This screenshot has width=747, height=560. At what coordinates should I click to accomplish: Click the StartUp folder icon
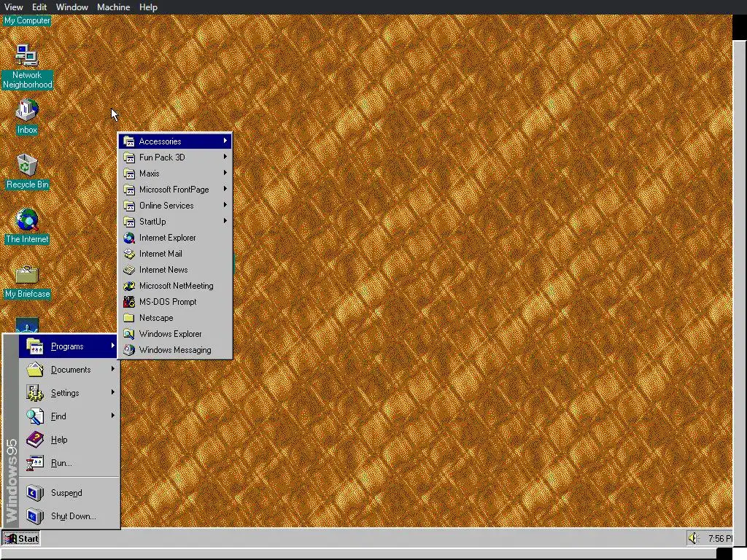pos(129,222)
